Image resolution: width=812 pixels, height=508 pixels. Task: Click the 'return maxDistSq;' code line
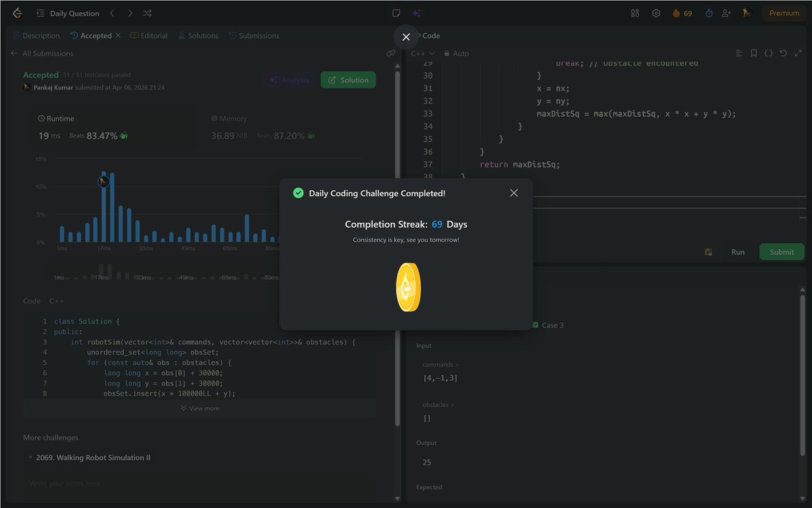pyautogui.click(x=520, y=165)
